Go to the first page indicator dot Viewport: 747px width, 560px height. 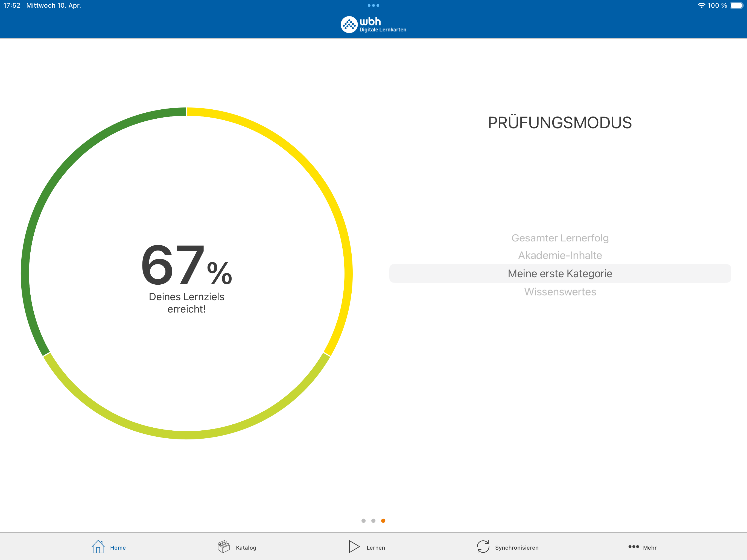tap(363, 520)
